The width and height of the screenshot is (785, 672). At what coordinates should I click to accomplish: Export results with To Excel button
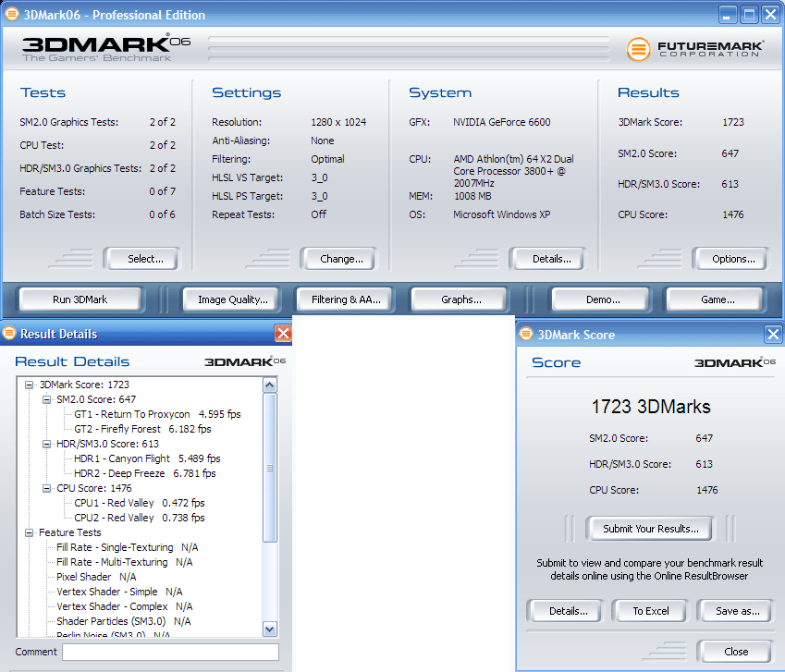point(650,611)
